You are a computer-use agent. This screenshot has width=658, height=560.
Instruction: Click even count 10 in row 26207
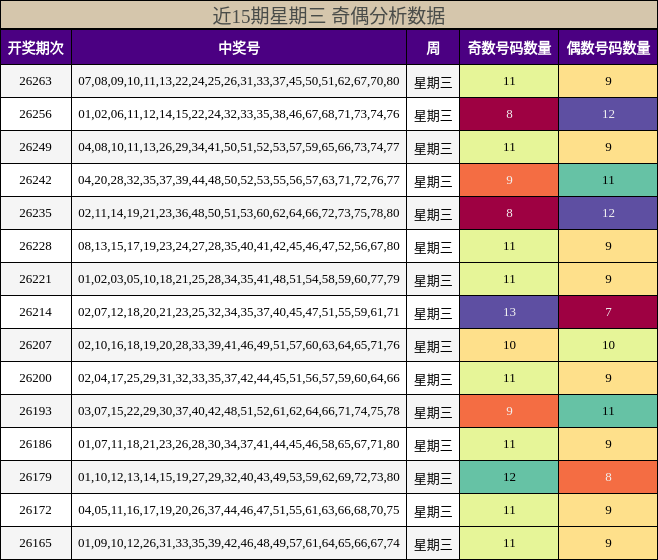click(608, 345)
